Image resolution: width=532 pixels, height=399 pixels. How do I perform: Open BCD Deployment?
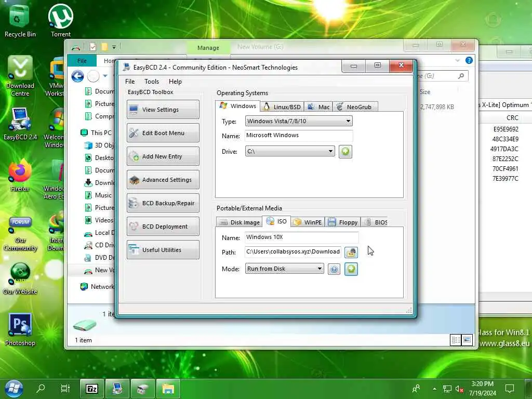point(163,227)
